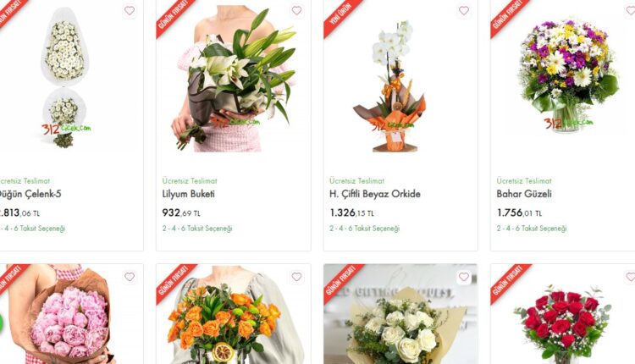Screen dimensions: 635x364
Task: Click heart icon on Düğün Çelenk-5 card
Action: tap(130, 10)
